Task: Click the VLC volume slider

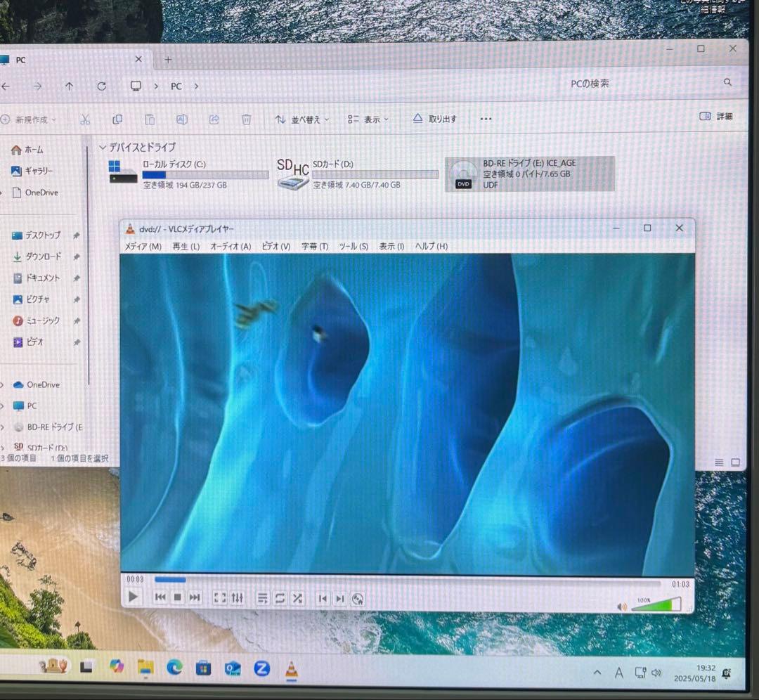Action: coord(657,605)
